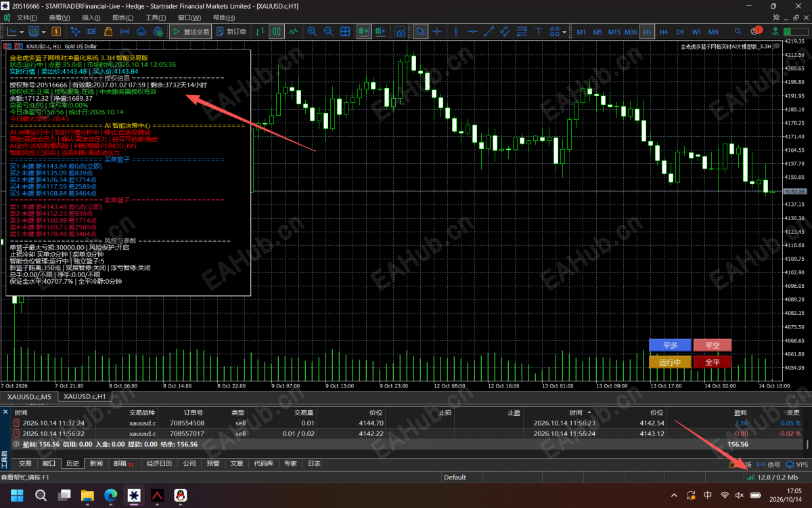The image size is (812, 508).
Task: Open the signals broadcast toolbar icon
Action: pos(125,31)
